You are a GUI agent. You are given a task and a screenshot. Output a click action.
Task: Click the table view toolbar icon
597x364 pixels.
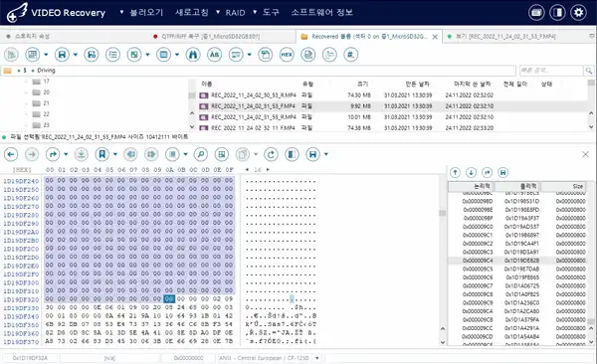point(33,55)
